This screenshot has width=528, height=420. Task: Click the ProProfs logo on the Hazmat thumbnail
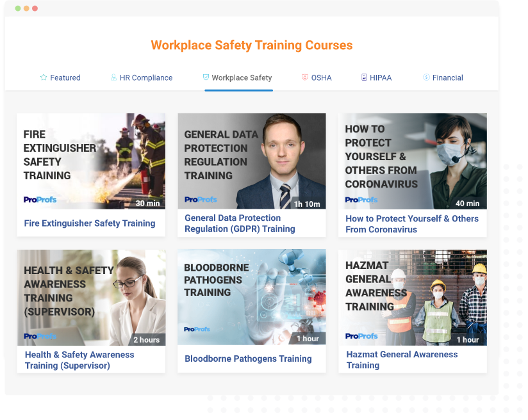(361, 335)
